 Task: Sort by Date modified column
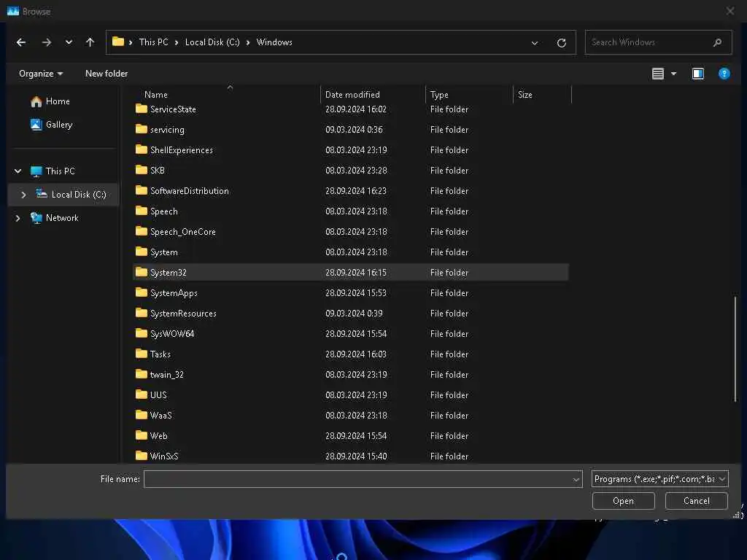[x=352, y=95]
